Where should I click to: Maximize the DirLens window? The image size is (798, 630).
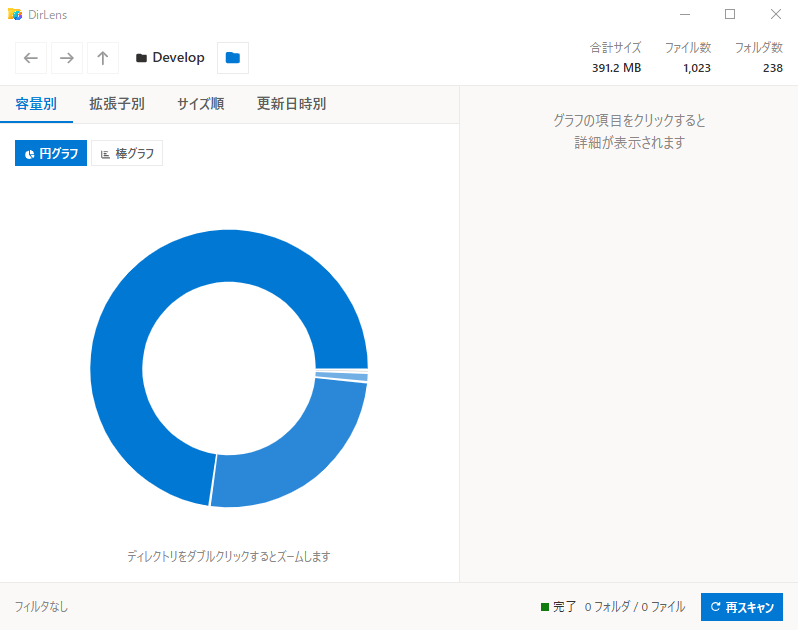(730, 14)
